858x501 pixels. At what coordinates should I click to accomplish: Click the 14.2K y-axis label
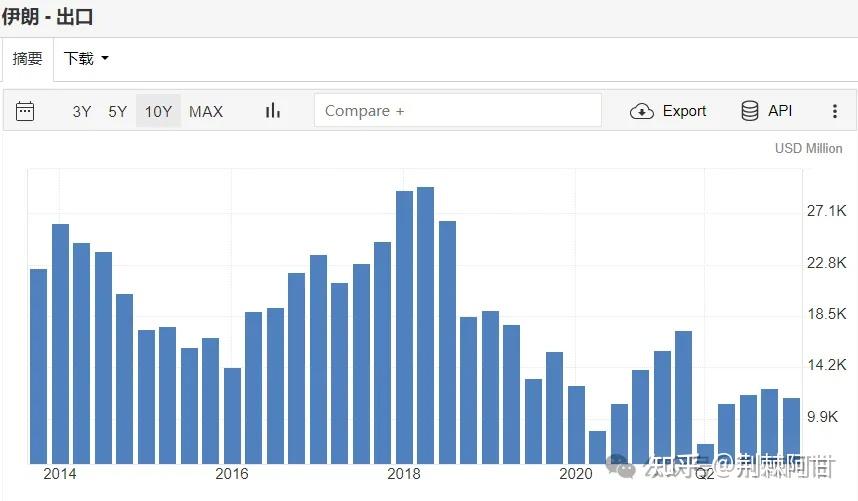pos(827,365)
